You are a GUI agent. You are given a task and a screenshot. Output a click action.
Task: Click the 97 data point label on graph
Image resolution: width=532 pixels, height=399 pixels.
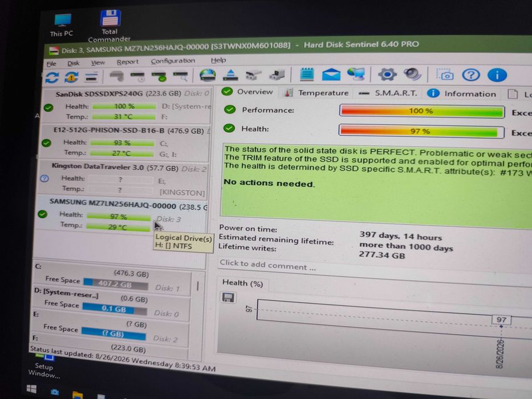coord(501,320)
